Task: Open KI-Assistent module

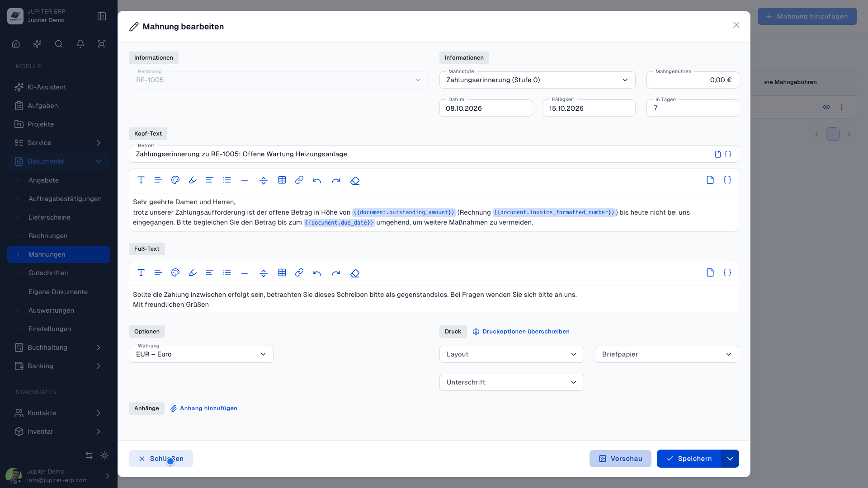Action: point(59,87)
